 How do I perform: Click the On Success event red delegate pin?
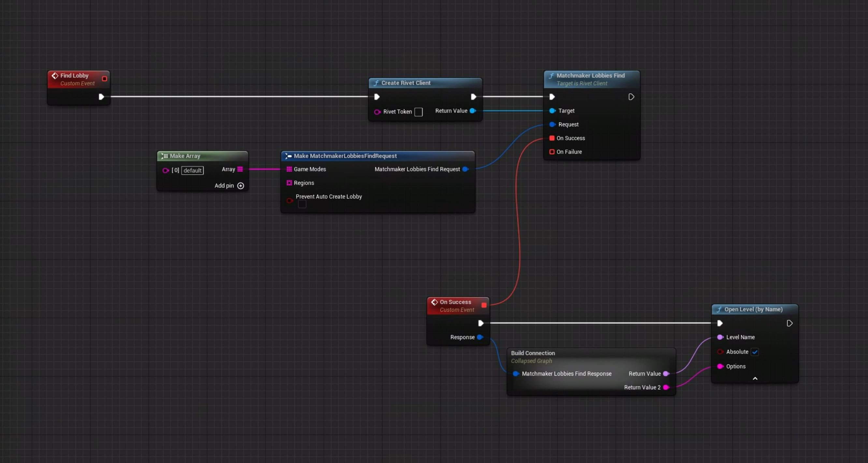(x=484, y=306)
